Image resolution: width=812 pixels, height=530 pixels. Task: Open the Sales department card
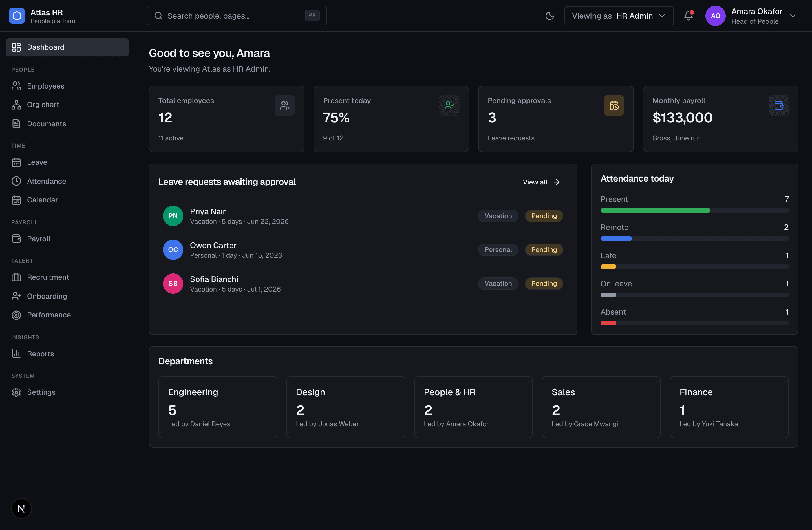(x=601, y=407)
